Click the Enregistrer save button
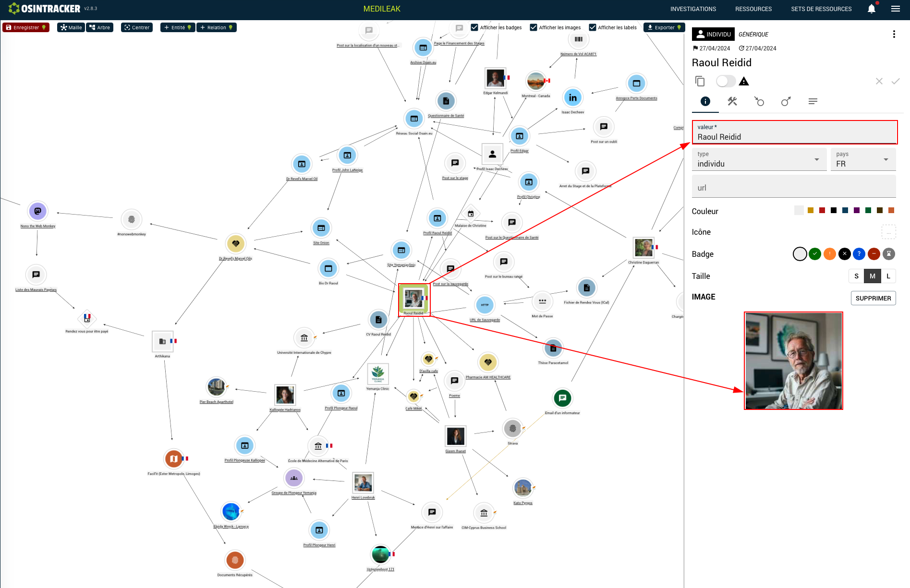 coord(26,27)
